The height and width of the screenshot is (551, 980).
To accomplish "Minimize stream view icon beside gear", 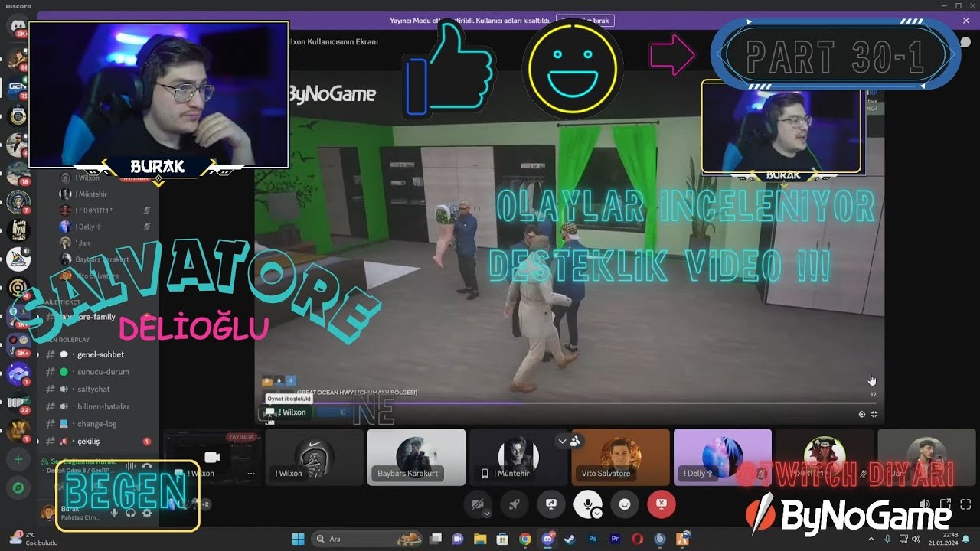I will point(874,414).
